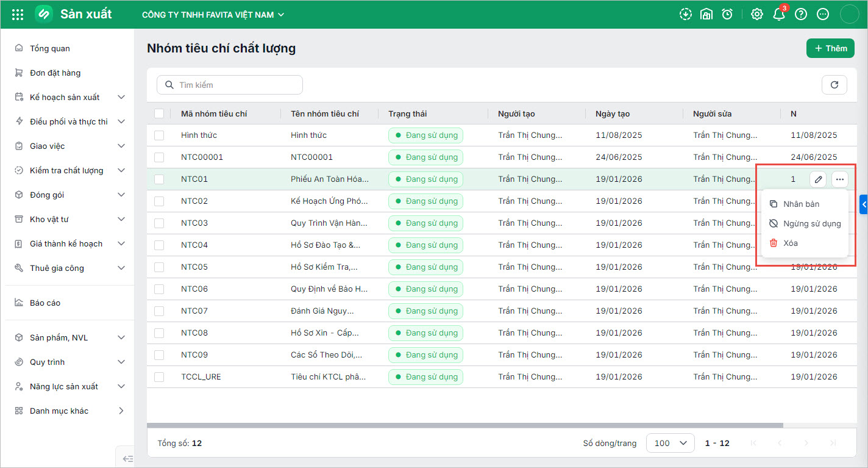Select Ngừng sử dụng from context menu

805,223
